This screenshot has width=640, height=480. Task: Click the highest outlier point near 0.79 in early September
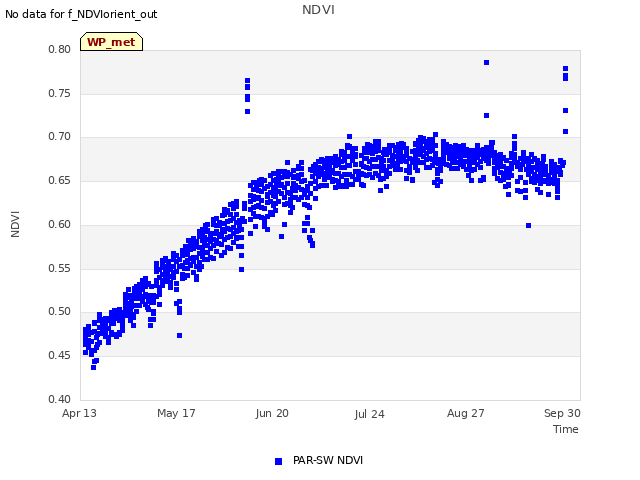[x=487, y=62]
